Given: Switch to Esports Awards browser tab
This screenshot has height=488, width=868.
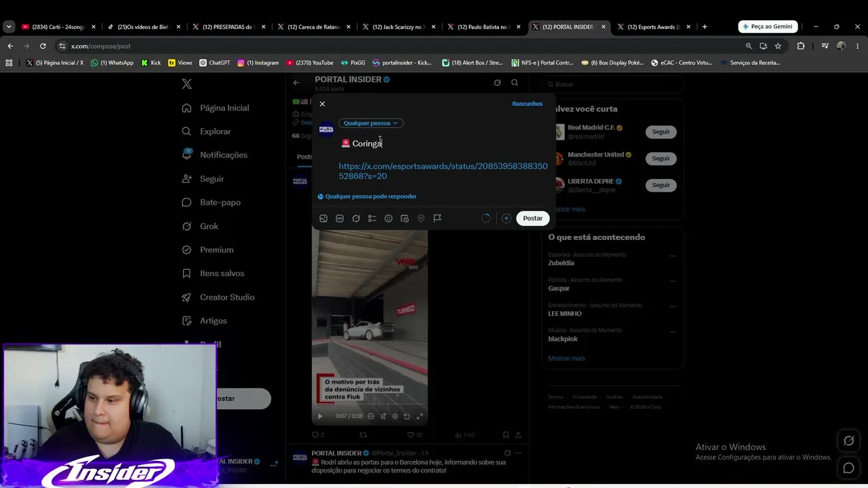Looking at the screenshot, I should [654, 27].
